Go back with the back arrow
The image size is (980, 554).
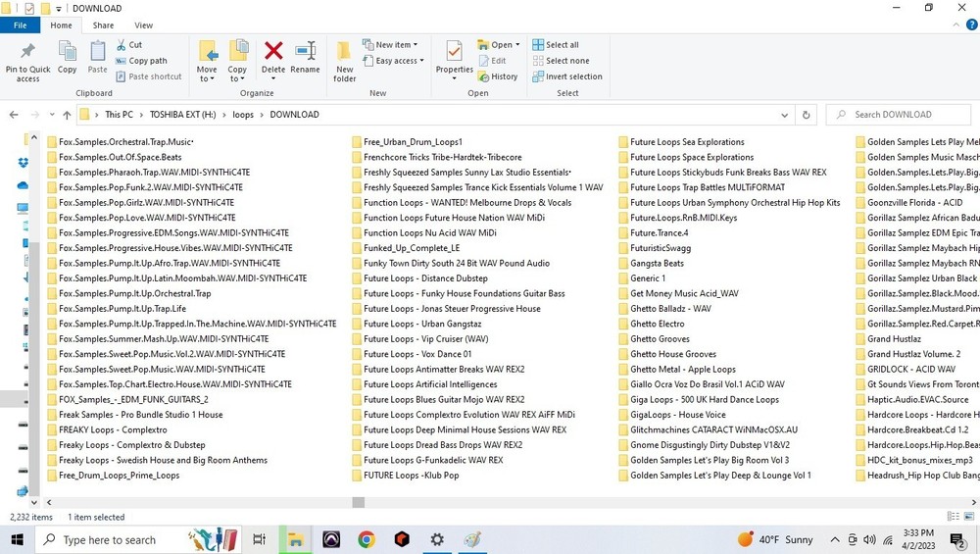click(14, 115)
